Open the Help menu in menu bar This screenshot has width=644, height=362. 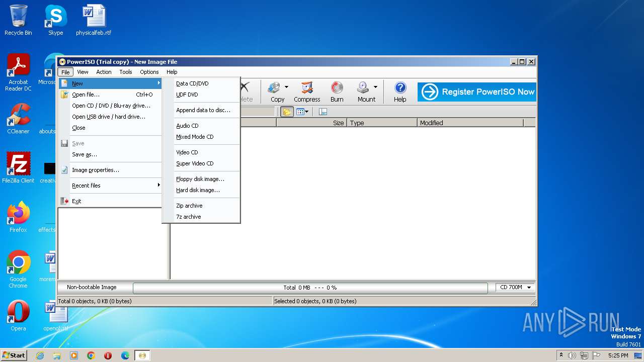[172, 72]
